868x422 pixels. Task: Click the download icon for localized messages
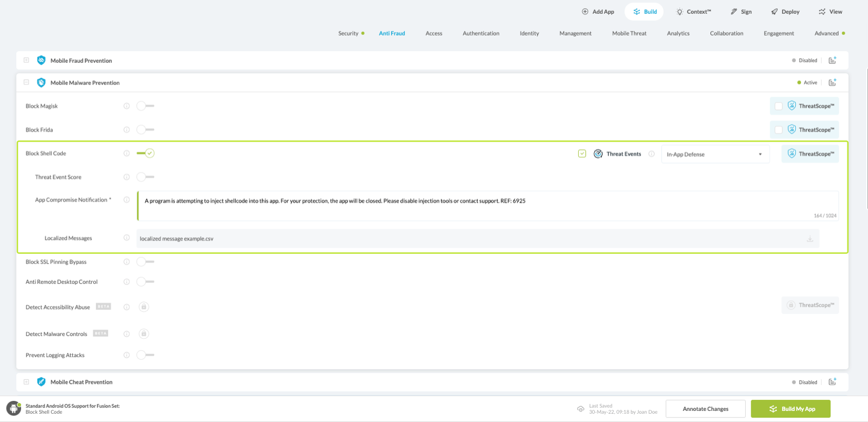810,239
